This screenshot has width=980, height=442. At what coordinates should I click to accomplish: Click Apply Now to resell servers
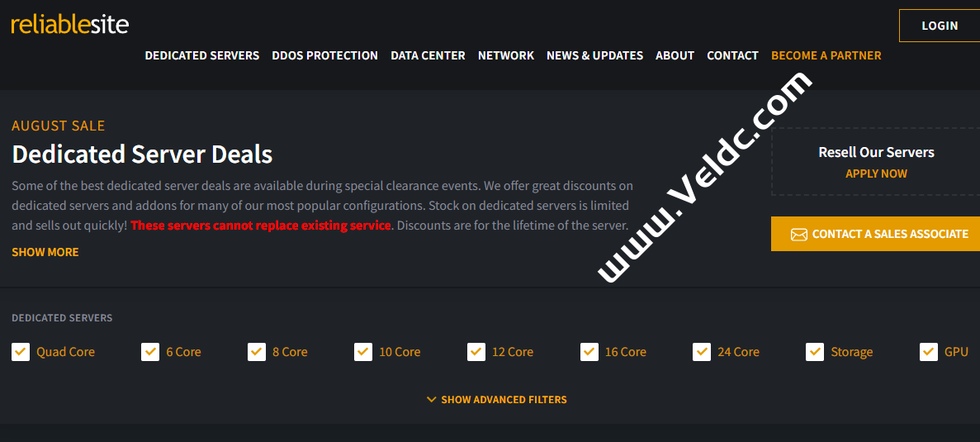click(x=876, y=173)
